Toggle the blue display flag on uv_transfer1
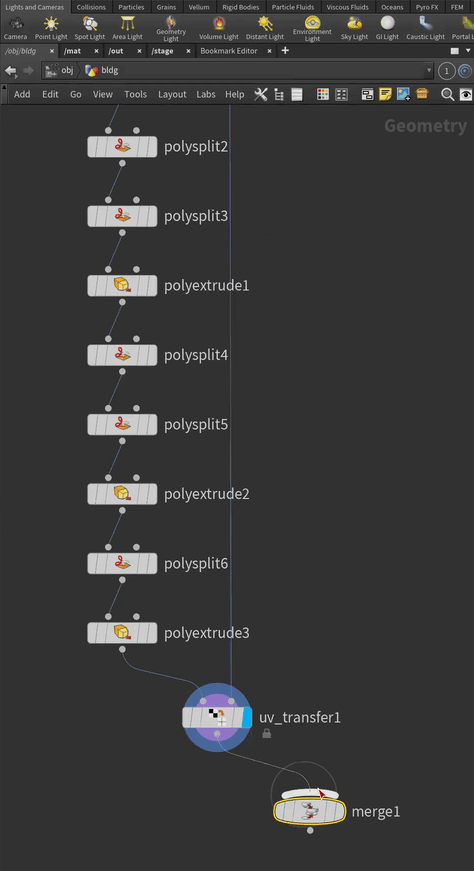 [x=247, y=717]
